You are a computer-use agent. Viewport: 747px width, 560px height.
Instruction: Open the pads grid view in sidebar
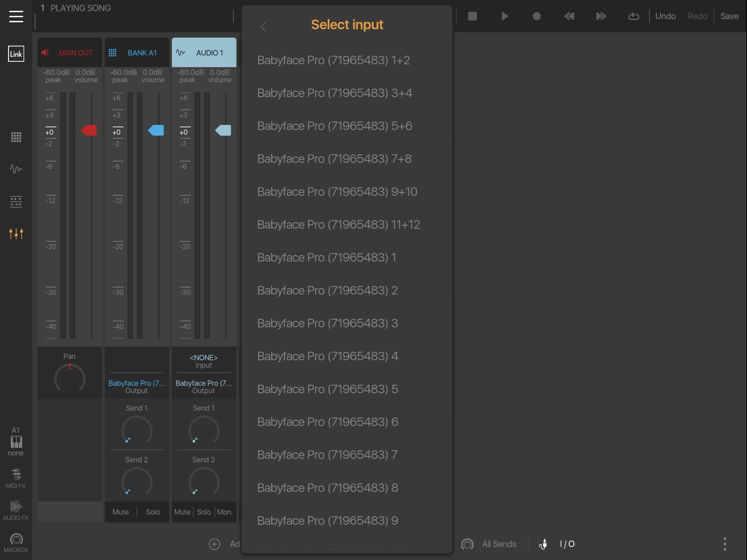16,137
